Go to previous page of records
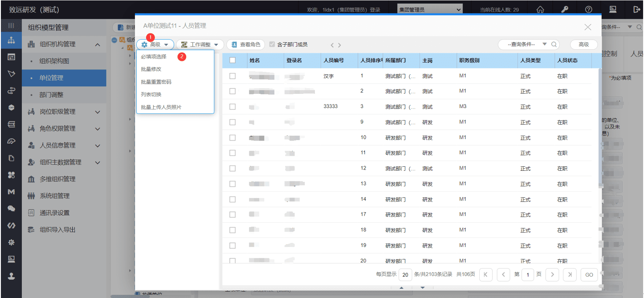 coord(503,275)
